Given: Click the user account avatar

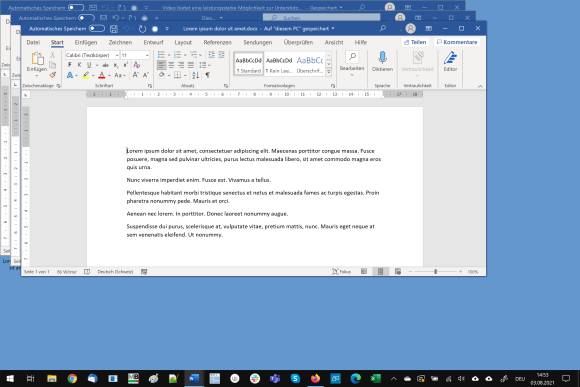Looking at the screenshot, I should (x=410, y=28).
